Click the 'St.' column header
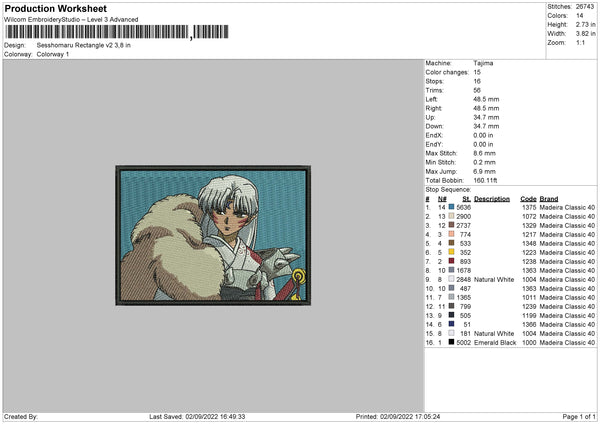 pos(466,199)
